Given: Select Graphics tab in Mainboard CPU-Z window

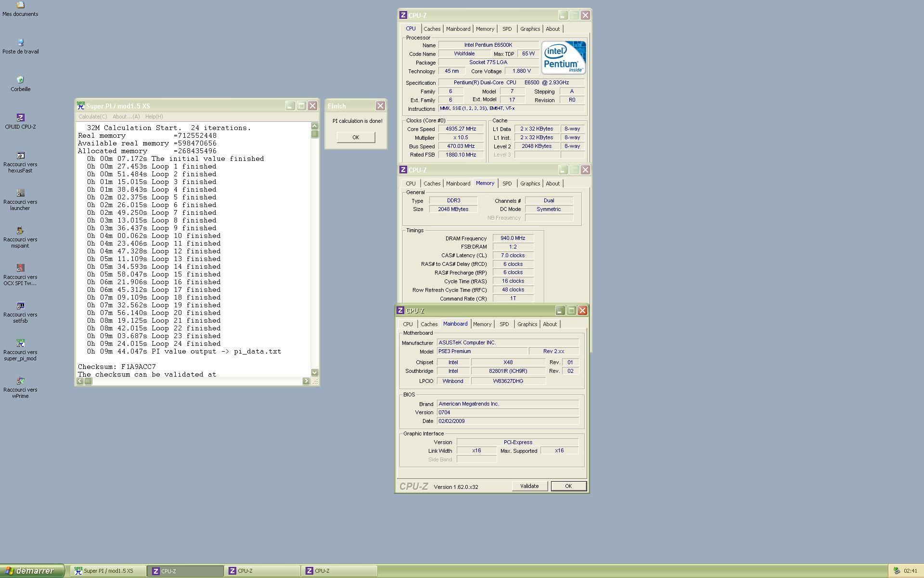Looking at the screenshot, I should click(x=527, y=324).
